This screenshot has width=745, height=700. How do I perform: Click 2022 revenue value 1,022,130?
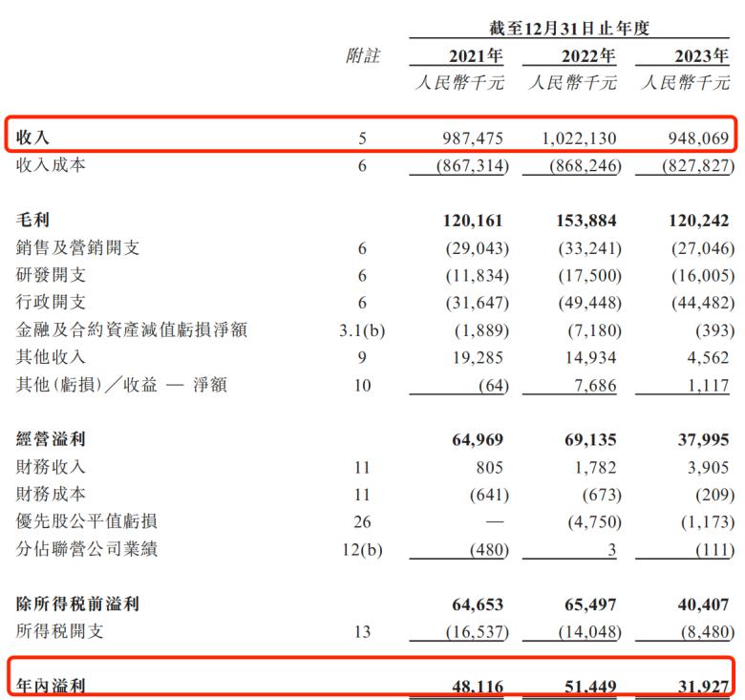(x=579, y=138)
